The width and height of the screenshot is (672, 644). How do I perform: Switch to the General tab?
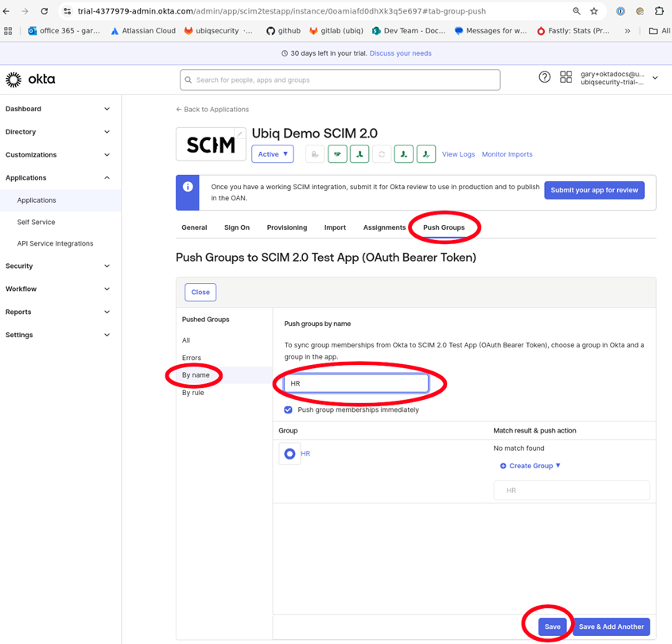click(x=194, y=227)
